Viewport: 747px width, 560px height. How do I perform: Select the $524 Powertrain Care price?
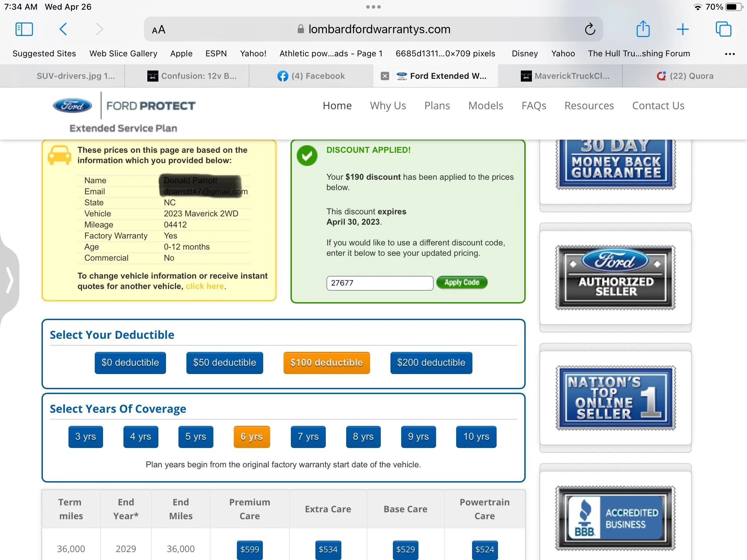[x=485, y=550]
